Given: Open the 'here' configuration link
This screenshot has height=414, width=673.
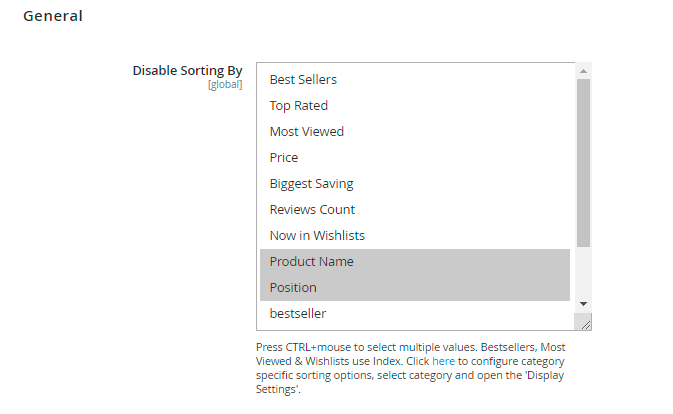Looking at the screenshot, I should tap(442, 361).
